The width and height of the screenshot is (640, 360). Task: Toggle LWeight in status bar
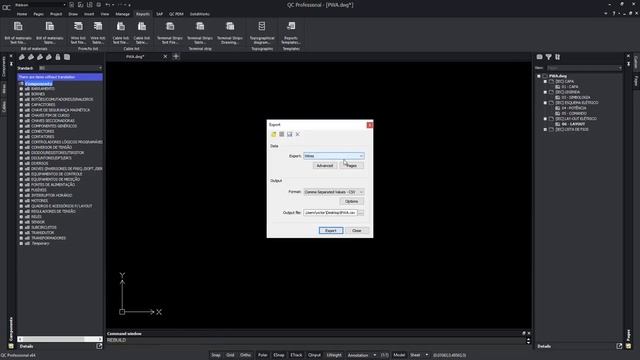click(x=334, y=355)
